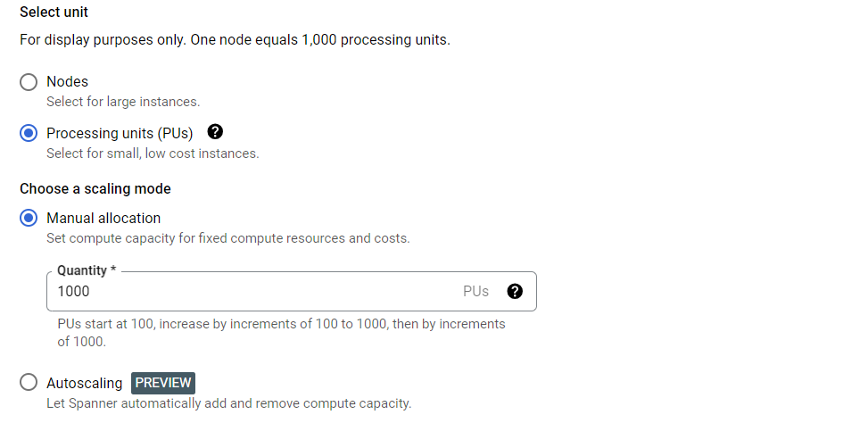868x423 pixels.
Task: Click the "Choose a scaling mode" heading
Action: tap(95, 189)
